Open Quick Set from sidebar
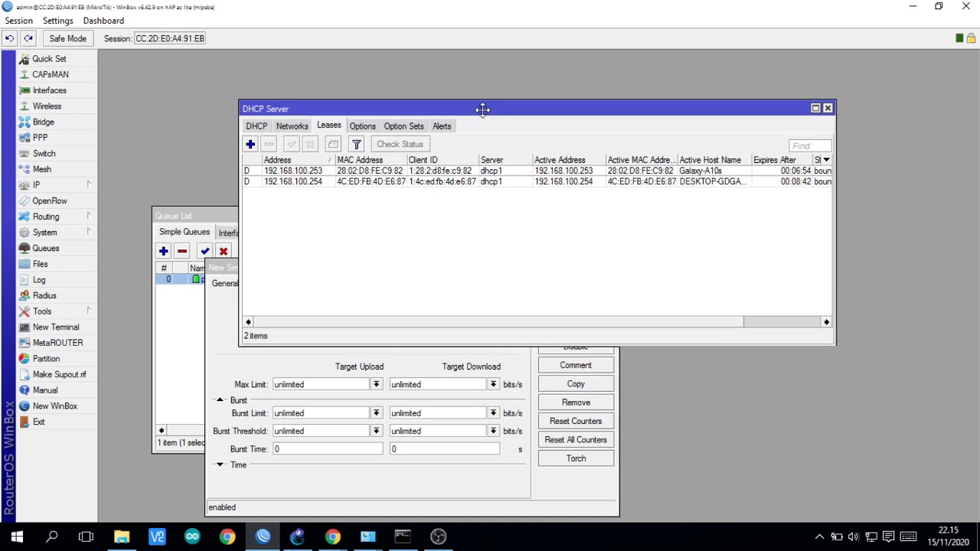 pyautogui.click(x=49, y=59)
